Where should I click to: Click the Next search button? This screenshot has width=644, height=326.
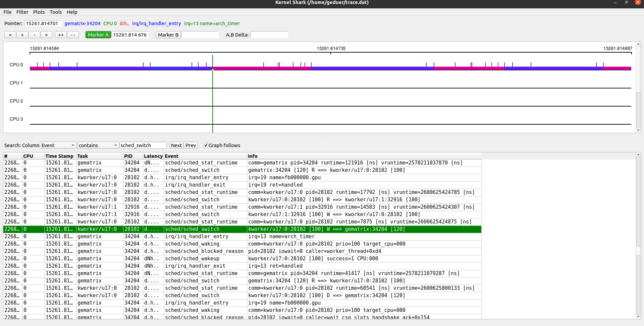[x=176, y=145]
